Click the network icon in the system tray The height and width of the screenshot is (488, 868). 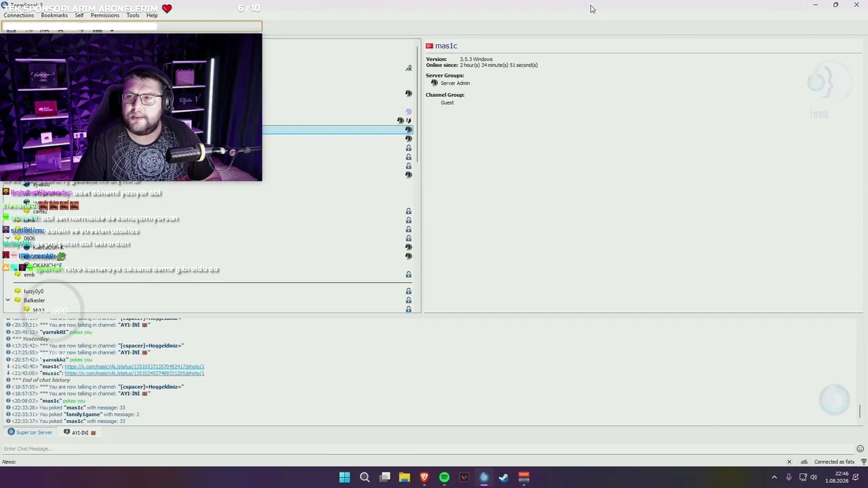[803, 478]
